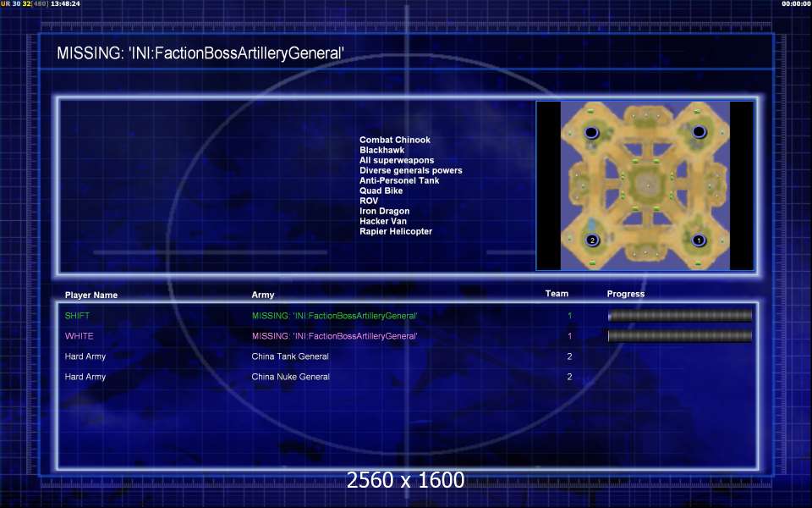
Task: Click the 00:00:00 timer in corner
Action: [797, 3]
